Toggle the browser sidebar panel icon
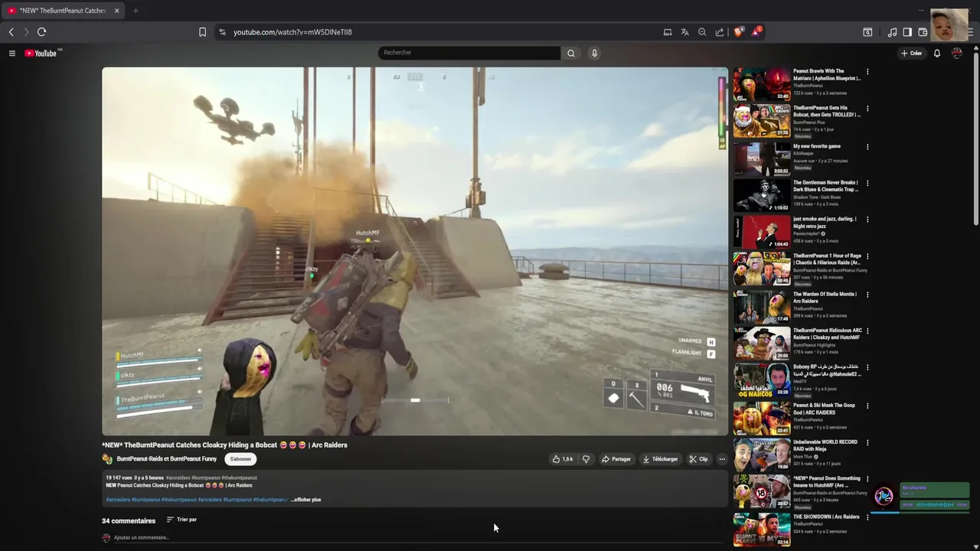Screen dimensions: 980x551 tap(907, 32)
